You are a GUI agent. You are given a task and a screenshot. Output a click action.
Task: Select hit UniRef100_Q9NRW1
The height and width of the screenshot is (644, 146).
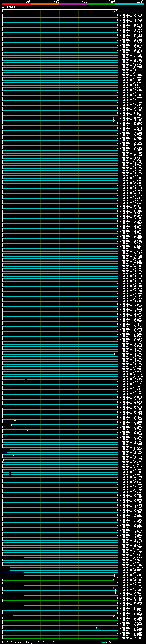click(131, 183)
